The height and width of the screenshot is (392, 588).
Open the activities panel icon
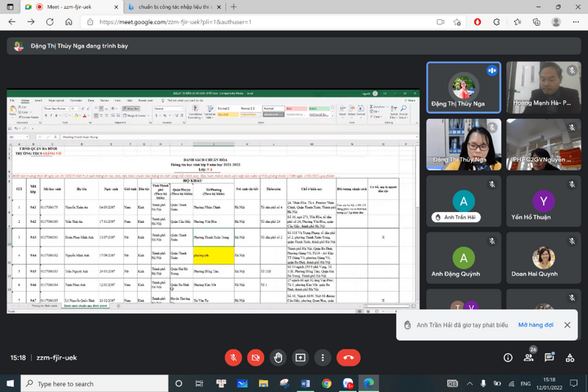click(572, 357)
